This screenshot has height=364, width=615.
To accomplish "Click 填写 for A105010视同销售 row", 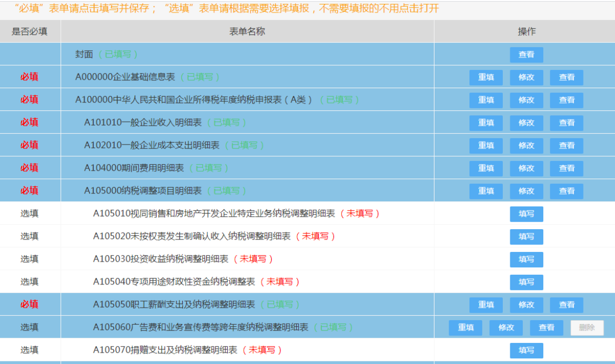I will coord(526,214).
